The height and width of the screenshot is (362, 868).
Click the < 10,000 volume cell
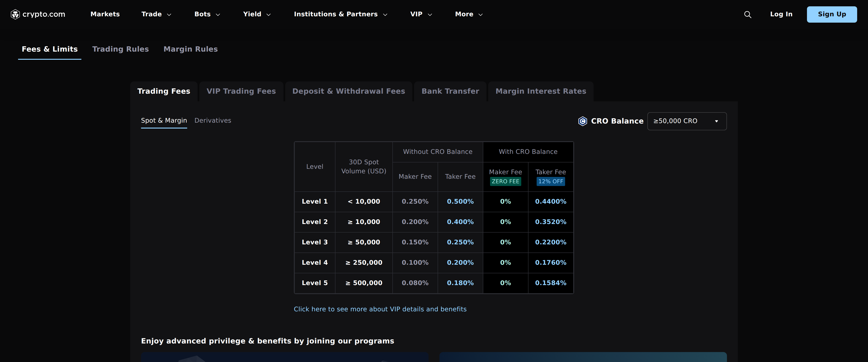click(364, 202)
